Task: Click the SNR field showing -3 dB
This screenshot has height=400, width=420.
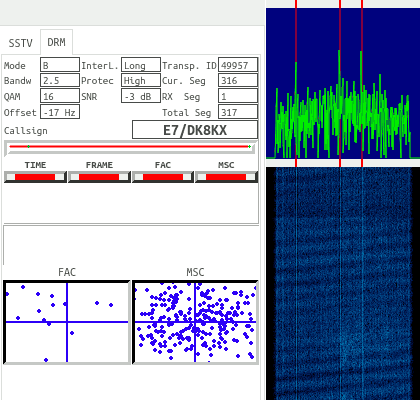Action: pyautogui.click(x=141, y=96)
